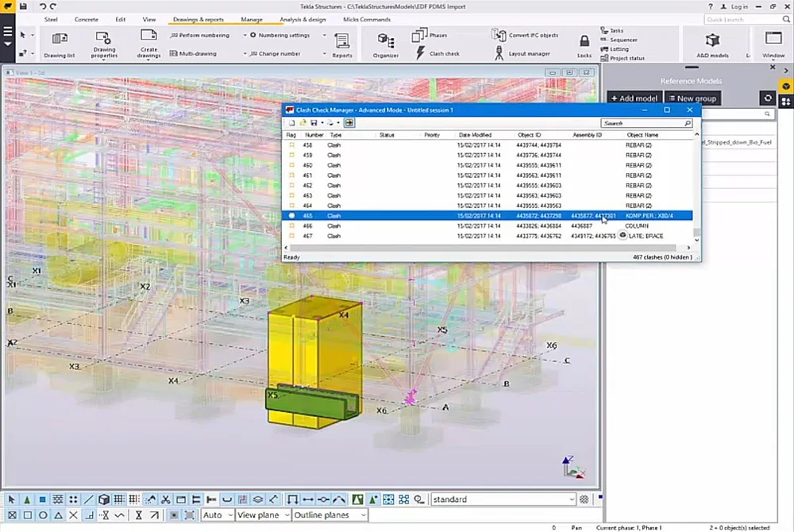The width and height of the screenshot is (794, 532).
Task: Click the Add model button in Reference Models
Action: (634, 98)
